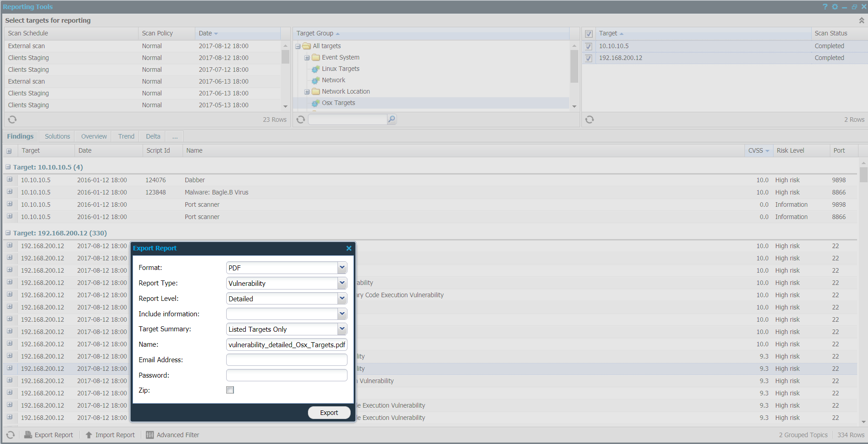The image size is (868, 444).
Task: Open settings using the gear icon
Action: 835,6
